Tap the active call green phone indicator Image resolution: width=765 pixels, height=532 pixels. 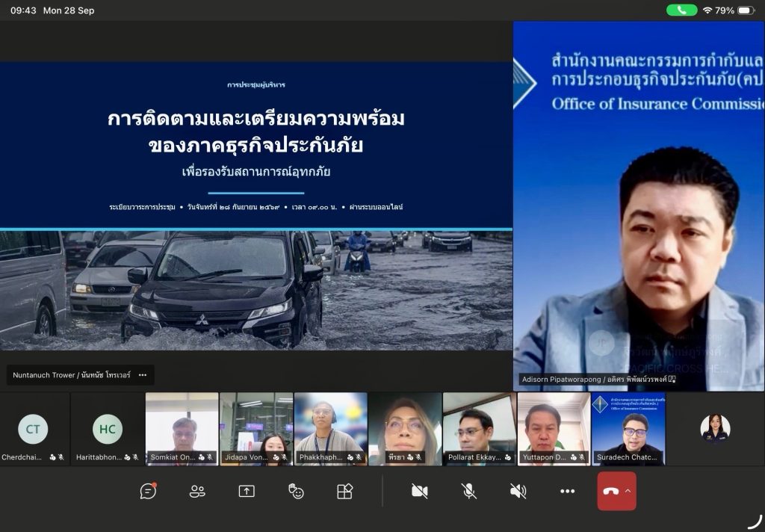point(681,10)
